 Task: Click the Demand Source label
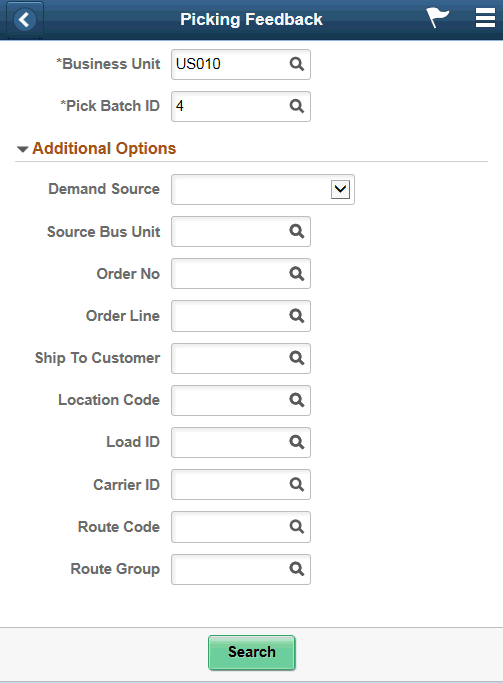click(x=104, y=189)
